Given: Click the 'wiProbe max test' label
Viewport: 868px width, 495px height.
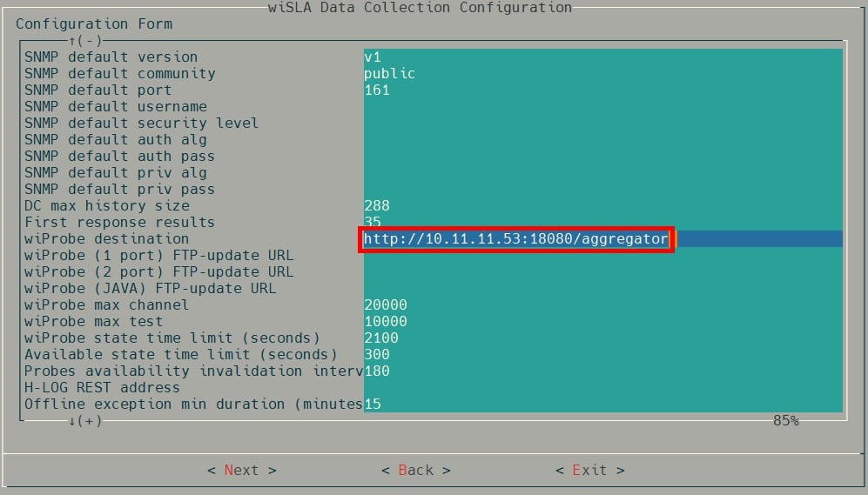Looking at the screenshot, I should coord(93,321).
